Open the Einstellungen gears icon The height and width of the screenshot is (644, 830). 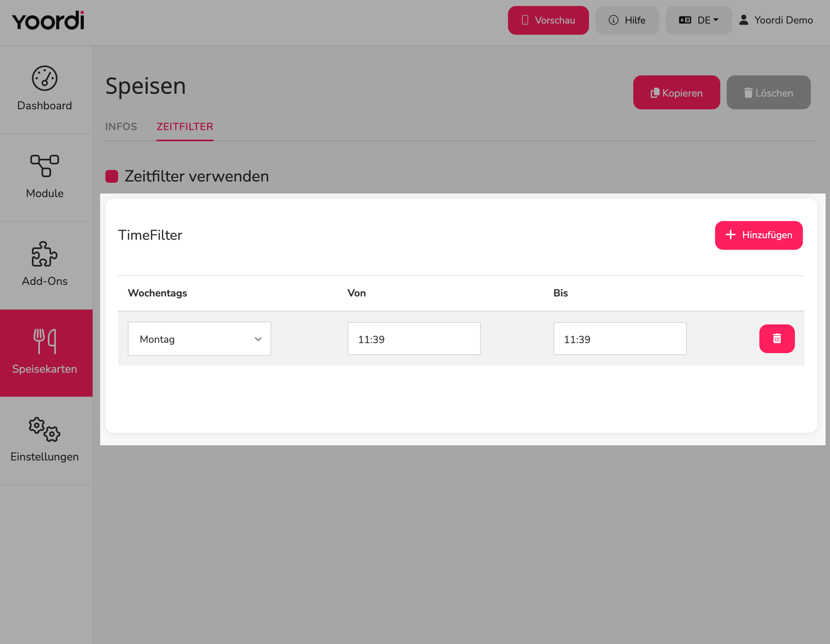tap(45, 430)
